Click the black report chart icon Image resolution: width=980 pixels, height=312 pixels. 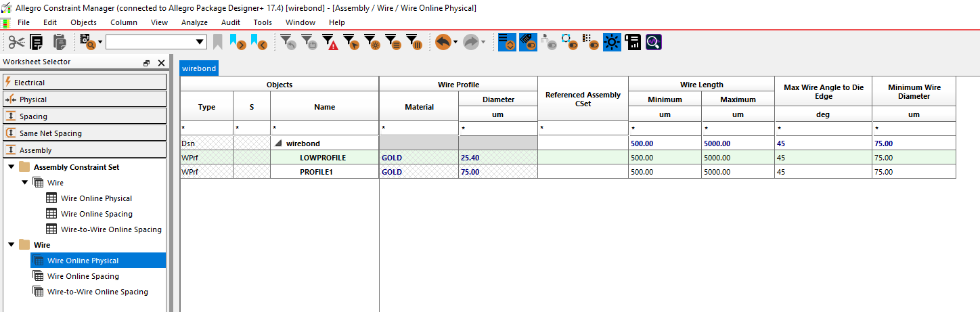[633, 42]
